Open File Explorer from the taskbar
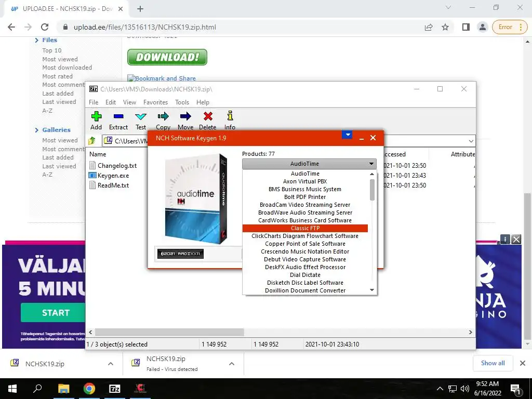 click(63, 389)
